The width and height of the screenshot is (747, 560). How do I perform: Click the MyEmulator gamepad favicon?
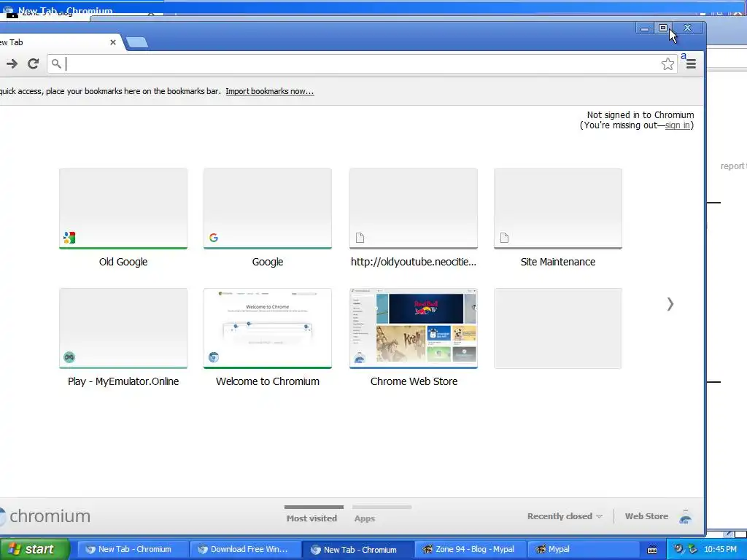(x=69, y=357)
